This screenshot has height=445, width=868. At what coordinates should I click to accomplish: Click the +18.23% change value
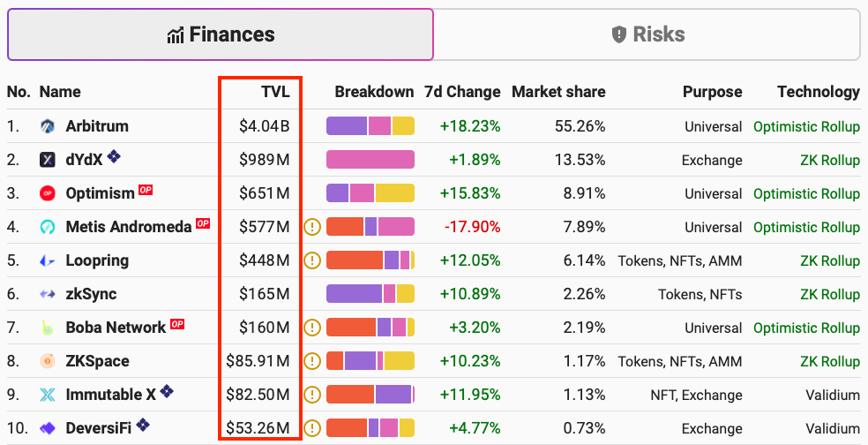point(470,126)
